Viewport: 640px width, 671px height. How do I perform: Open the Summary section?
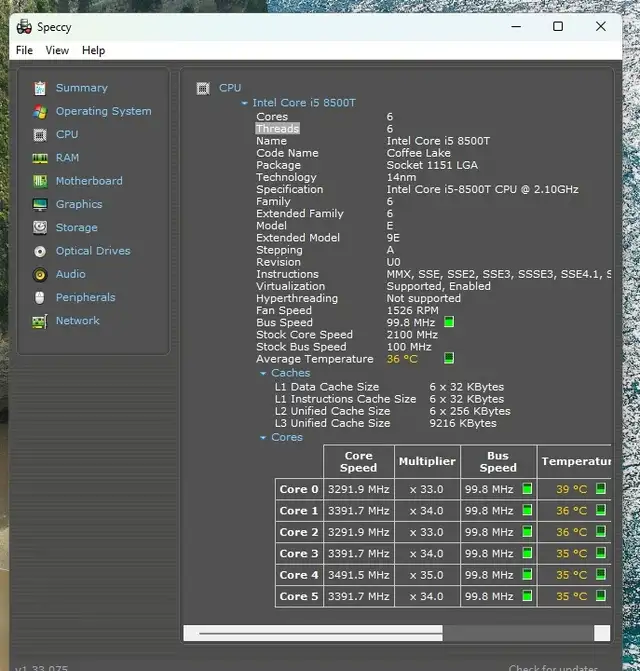click(x=82, y=88)
